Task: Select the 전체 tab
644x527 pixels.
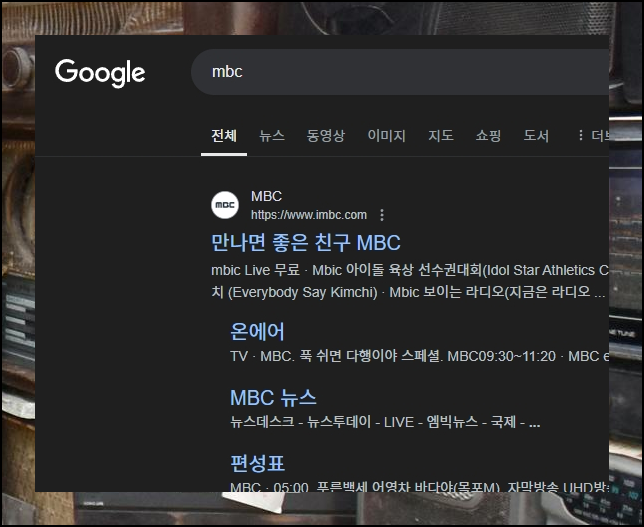Action: [x=224, y=136]
